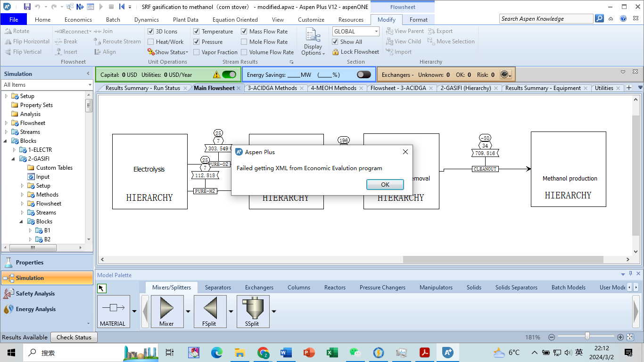The width and height of the screenshot is (644, 362).
Task: Open the File menu
Action: [x=14, y=19]
